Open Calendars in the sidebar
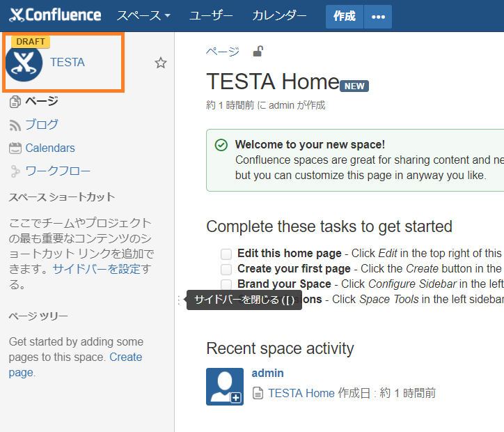The width and height of the screenshot is (504, 432). [50, 148]
